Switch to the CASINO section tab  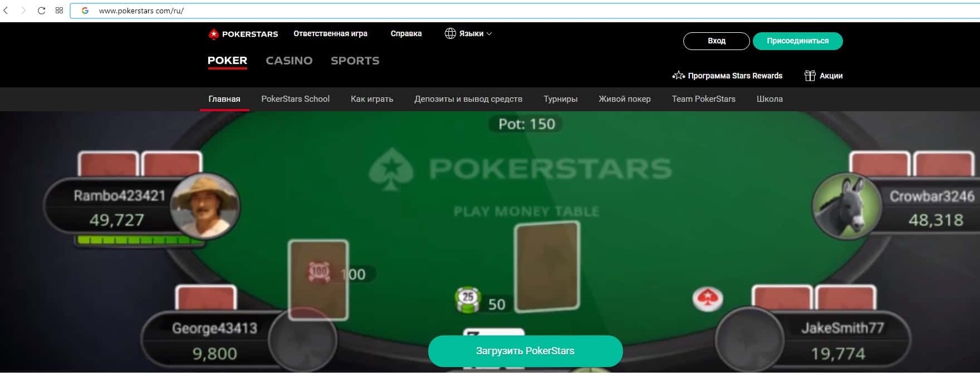[x=289, y=61]
